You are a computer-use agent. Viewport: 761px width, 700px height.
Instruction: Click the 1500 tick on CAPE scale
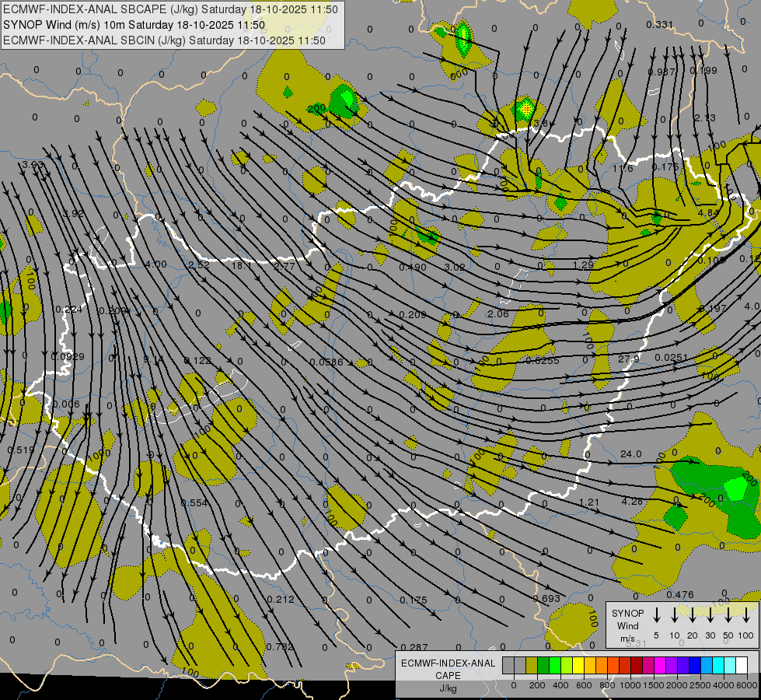pyautogui.click(x=654, y=685)
